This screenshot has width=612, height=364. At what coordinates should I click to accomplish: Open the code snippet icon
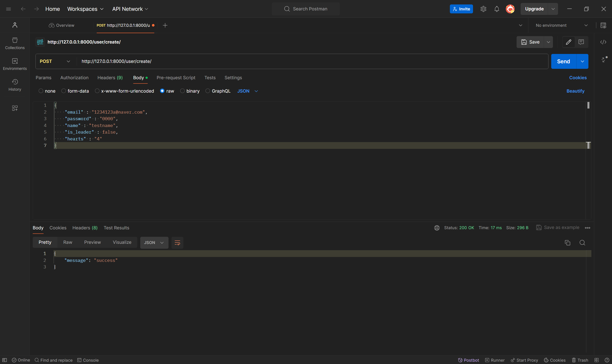coord(603,42)
